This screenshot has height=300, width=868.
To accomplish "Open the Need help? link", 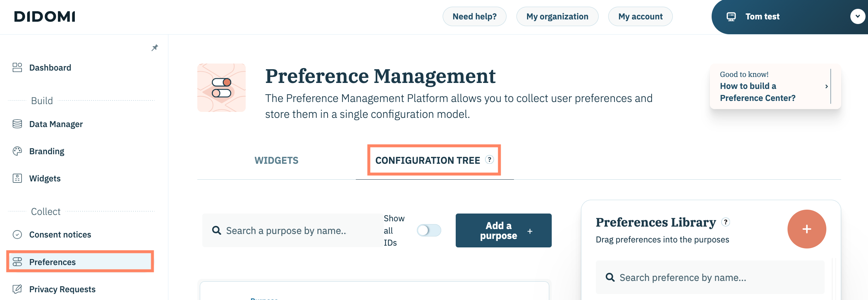I will tap(474, 17).
